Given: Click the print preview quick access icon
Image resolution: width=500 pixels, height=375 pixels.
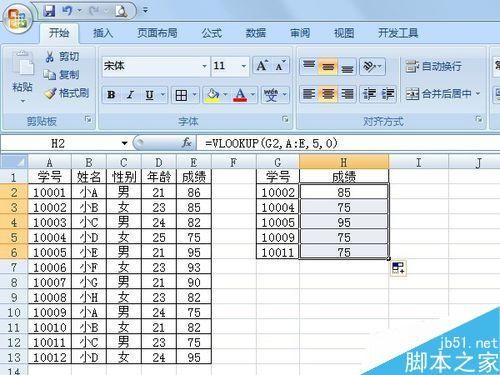Looking at the screenshot, I should (121, 11).
